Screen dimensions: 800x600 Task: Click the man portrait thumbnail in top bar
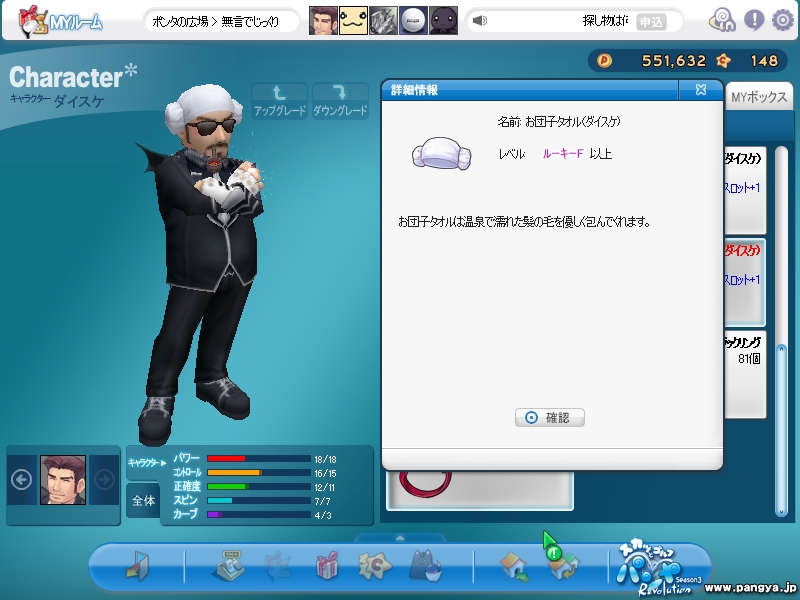click(323, 21)
